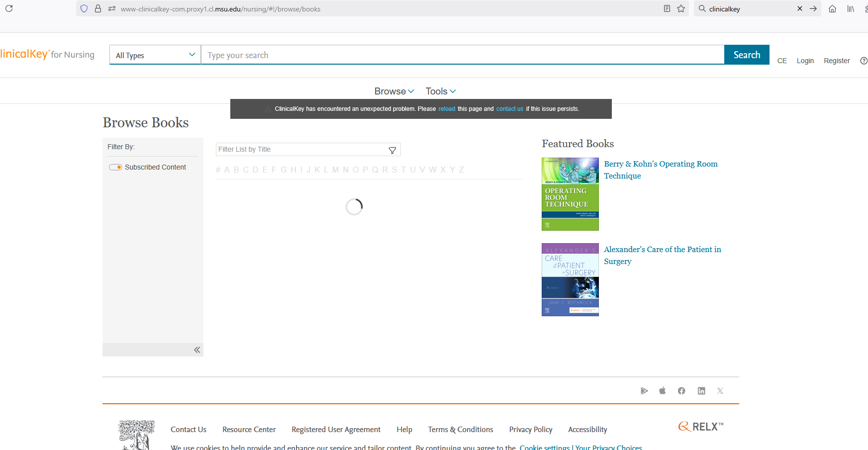Open the site permissions icon in address bar
This screenshot has width=868, height=450.
click(x=112, y=8)
